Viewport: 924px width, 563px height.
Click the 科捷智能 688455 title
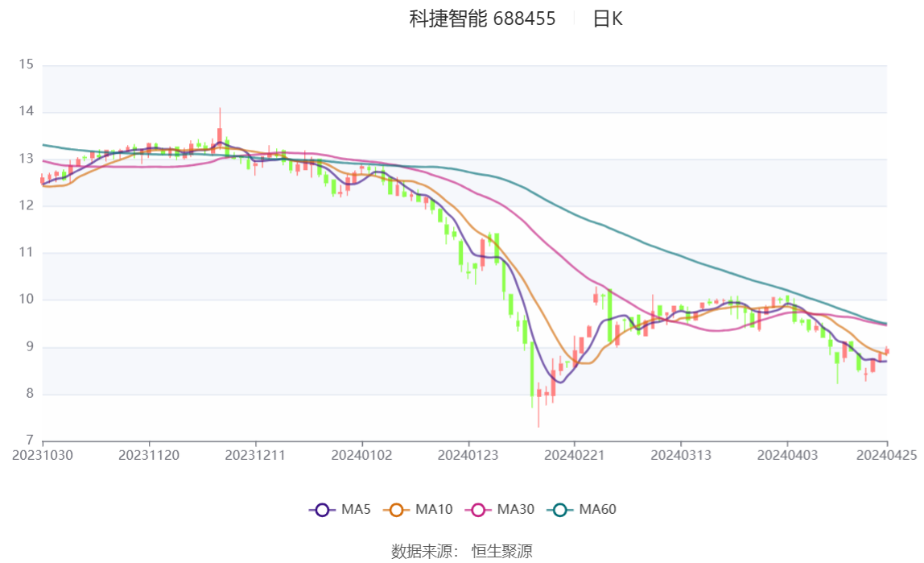pos(482,19)
